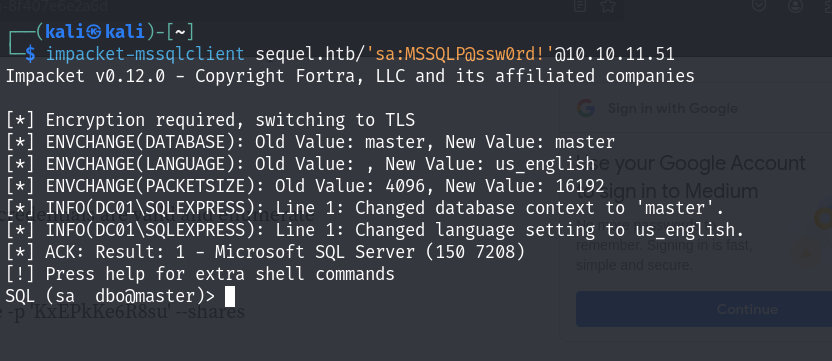Click the 'Sign in with Google' header

[672, 108]
